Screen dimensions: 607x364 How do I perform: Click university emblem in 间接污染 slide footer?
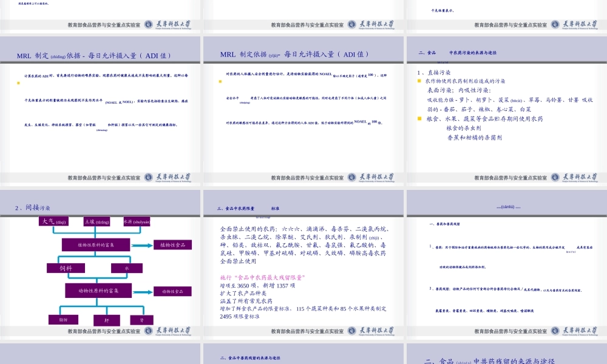coord(149,331)
